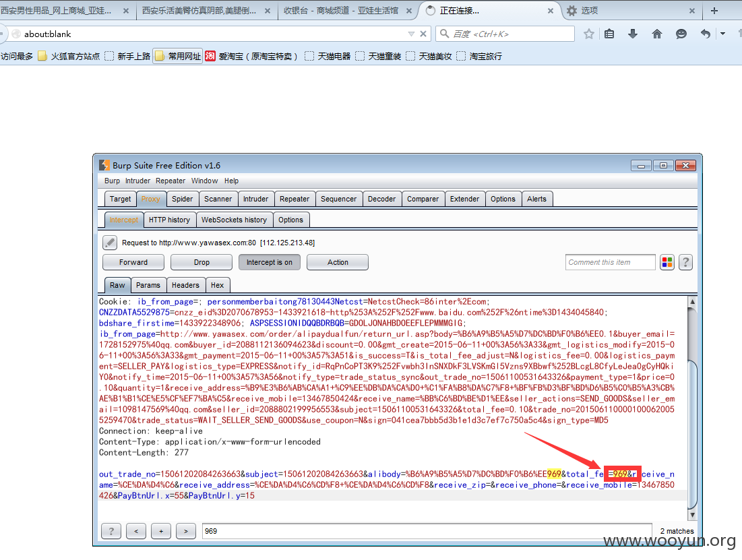
Task: Open the HTTP history sub-tab
Action: pyautogui.click(x=169, y=220)
